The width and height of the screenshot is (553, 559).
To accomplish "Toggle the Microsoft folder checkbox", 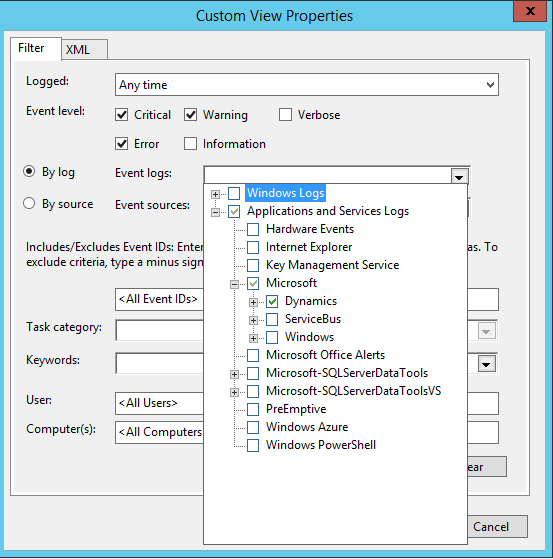I will coord(253,283).
